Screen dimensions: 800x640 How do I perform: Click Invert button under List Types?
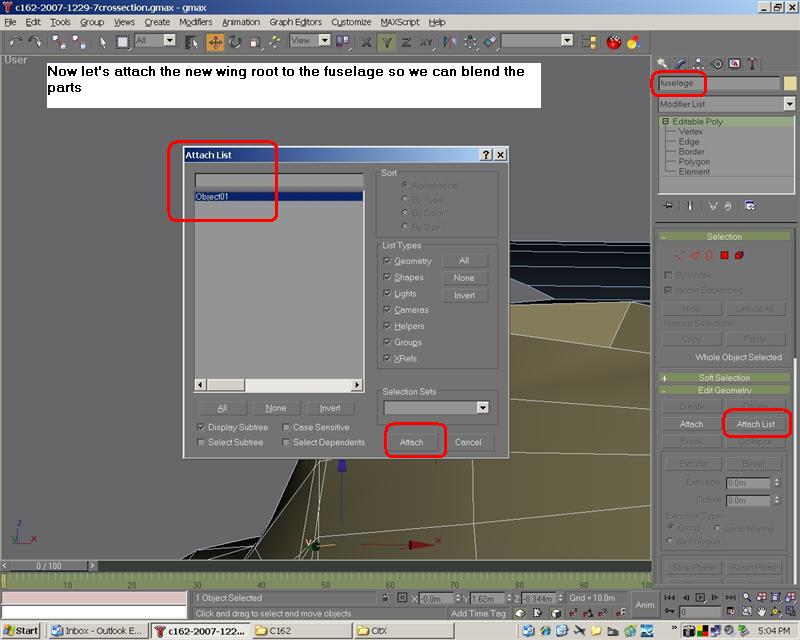(464, 295)
